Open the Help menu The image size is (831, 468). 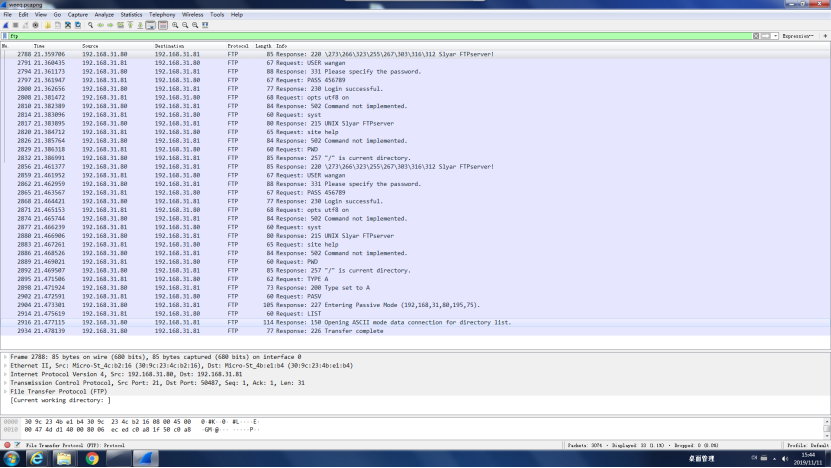pos(236,15)
